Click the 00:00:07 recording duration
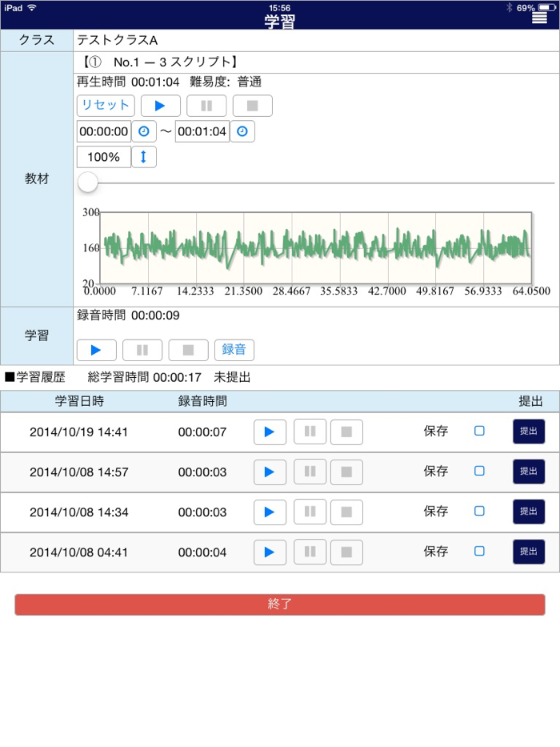The height and width of the screenshot is (747, 560). 202,432
